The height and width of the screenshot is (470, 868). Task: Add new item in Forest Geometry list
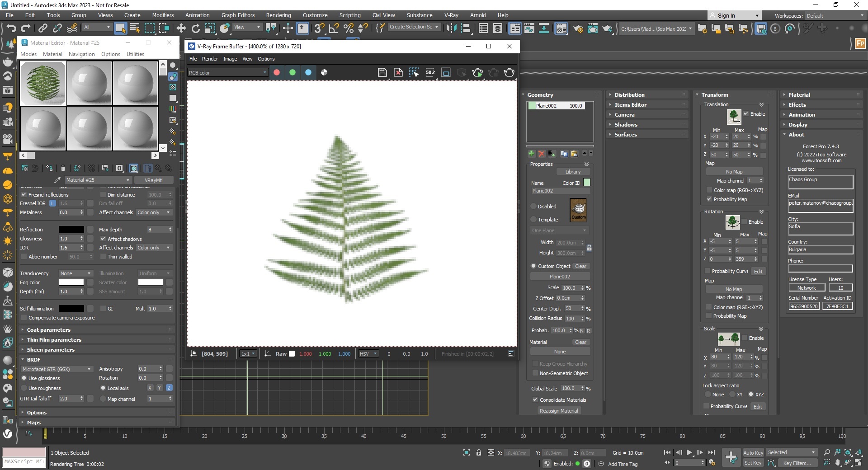531,154
